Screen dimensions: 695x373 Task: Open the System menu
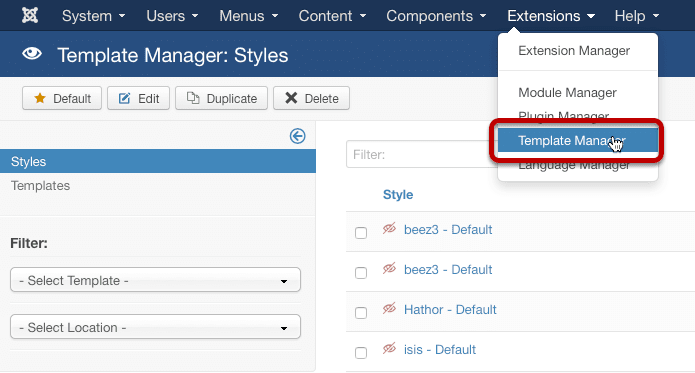(94, 16)
